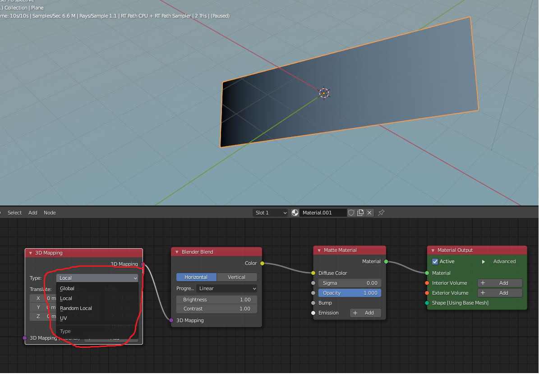Choose Random Local from the Type list
The height and width of the screenshot is (392, 539).
pyautogui.click(x=76, y=308)
